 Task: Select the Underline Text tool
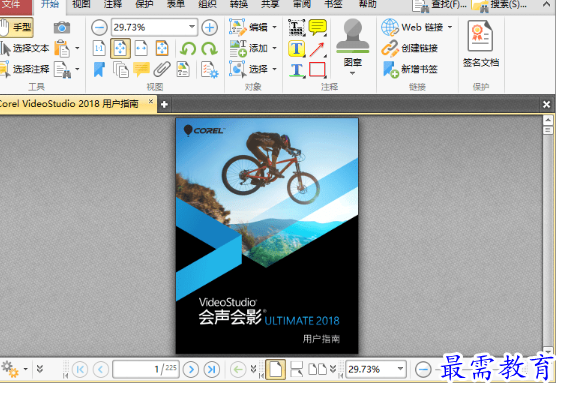[297, 70]
